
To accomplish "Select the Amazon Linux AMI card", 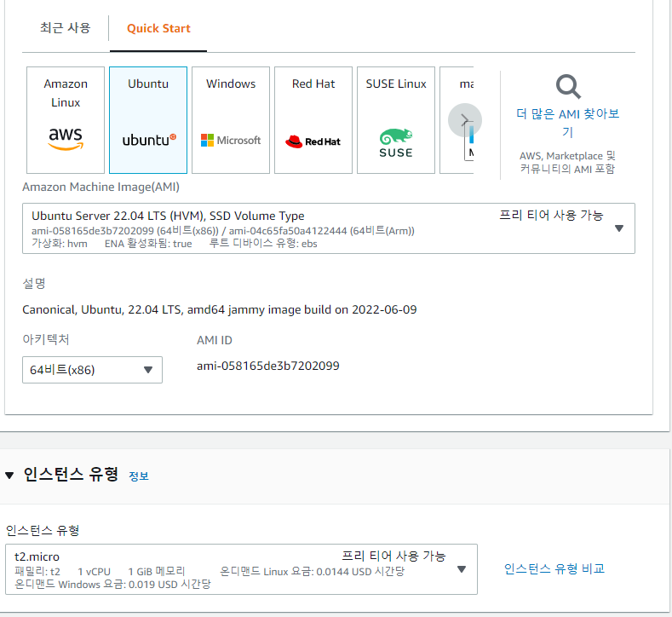I will point(66,120).
